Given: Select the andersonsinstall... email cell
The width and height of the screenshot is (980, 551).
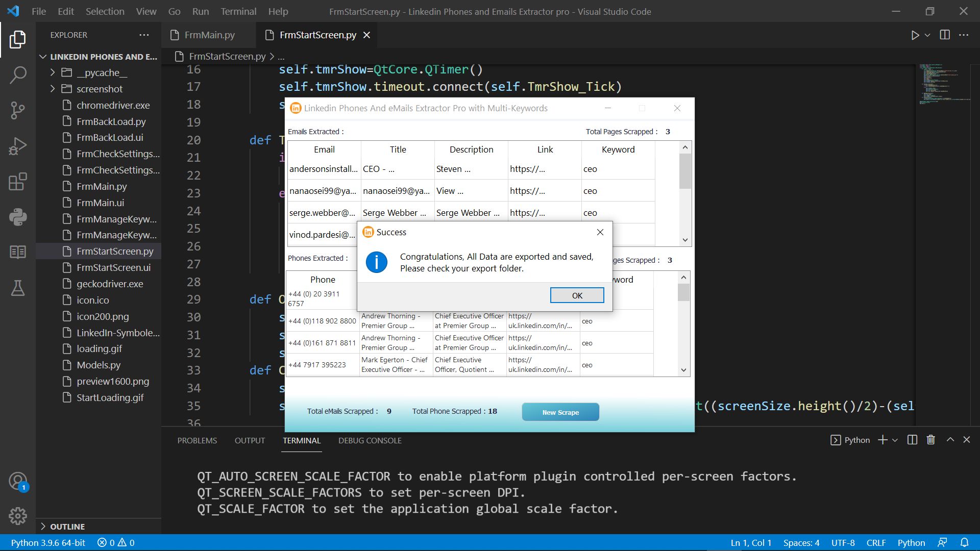Looking at the screenshot, I should point(324,169).
